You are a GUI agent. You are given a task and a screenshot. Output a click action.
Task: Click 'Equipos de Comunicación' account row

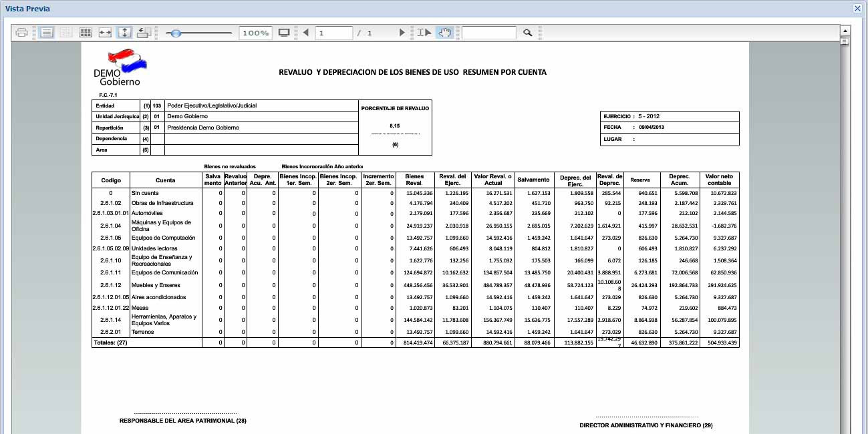tap(165, 273)
